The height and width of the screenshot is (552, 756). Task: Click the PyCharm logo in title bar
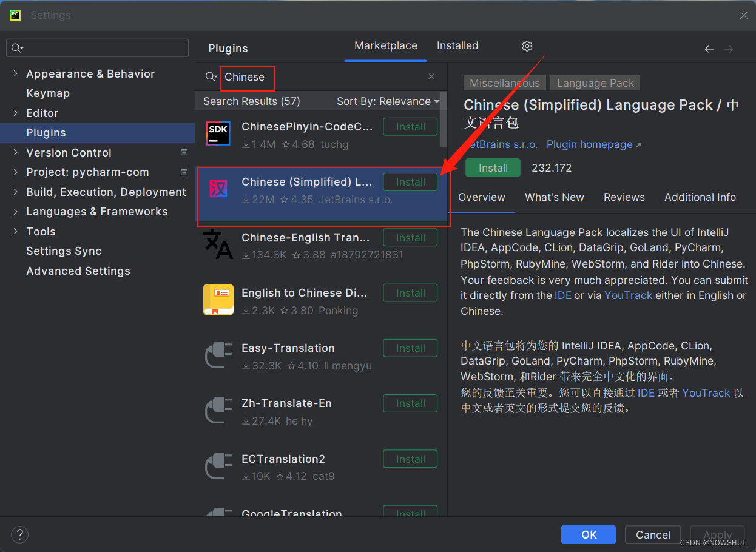coord(15,15)
